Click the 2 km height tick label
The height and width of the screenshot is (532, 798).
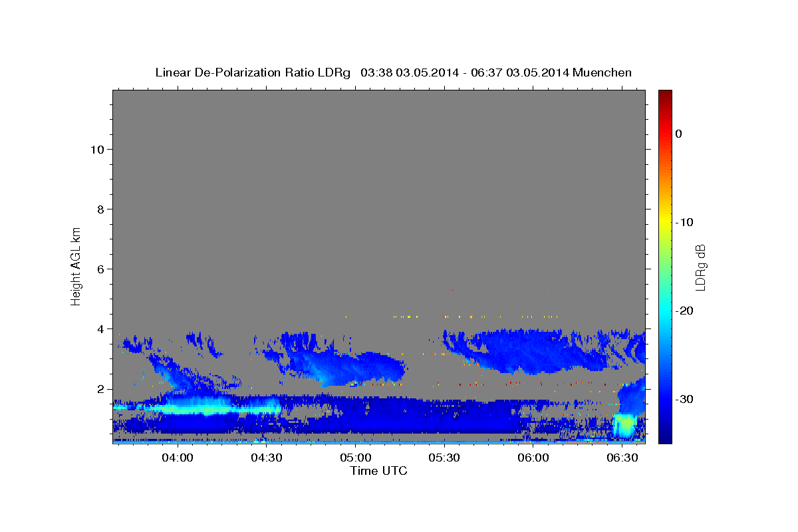point(100,388)
